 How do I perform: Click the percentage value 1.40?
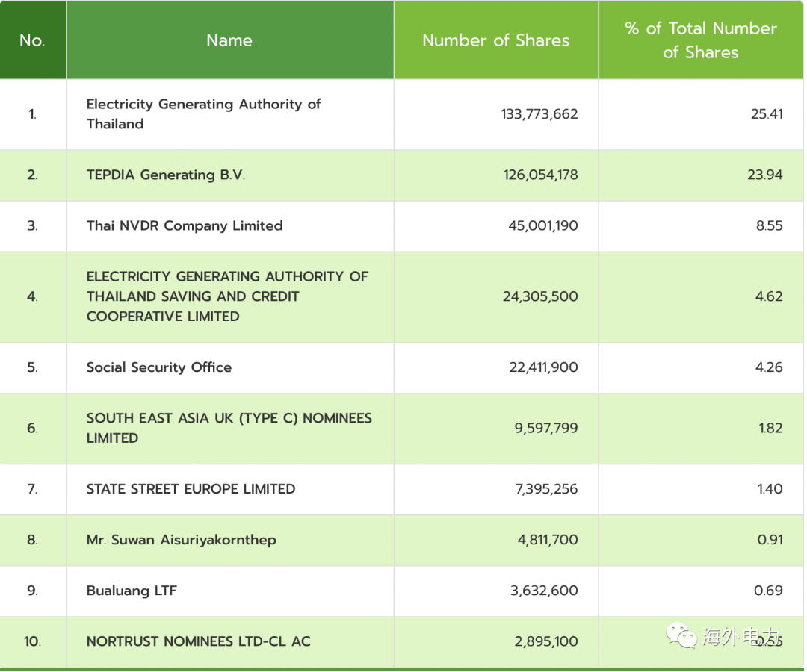point(770,489)
